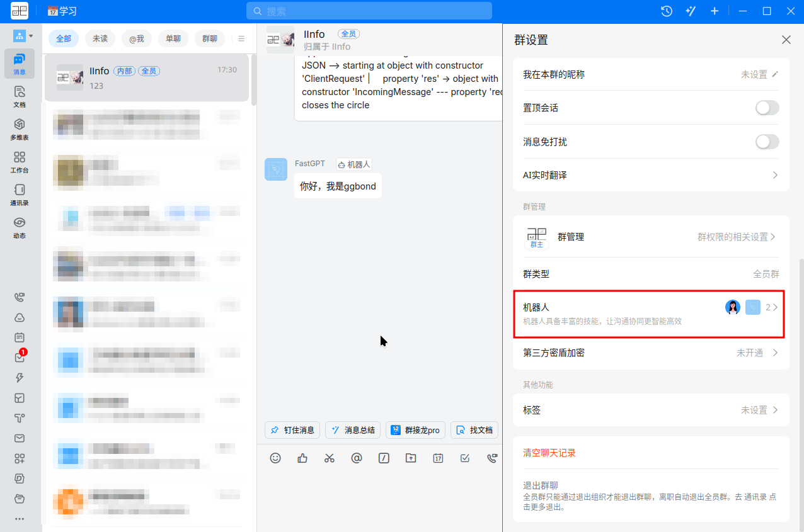Image resolution: width=804 pixels, height=532 pixels.
Task: Open the emoji picker
Action: point(275,458)
